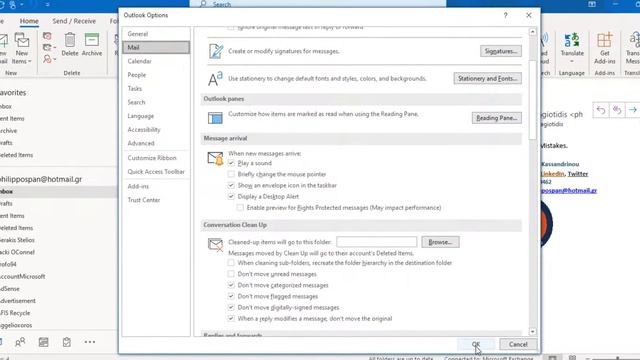640x360 pixels.
Task: Open Trust Center category
Action: [156, 200]
